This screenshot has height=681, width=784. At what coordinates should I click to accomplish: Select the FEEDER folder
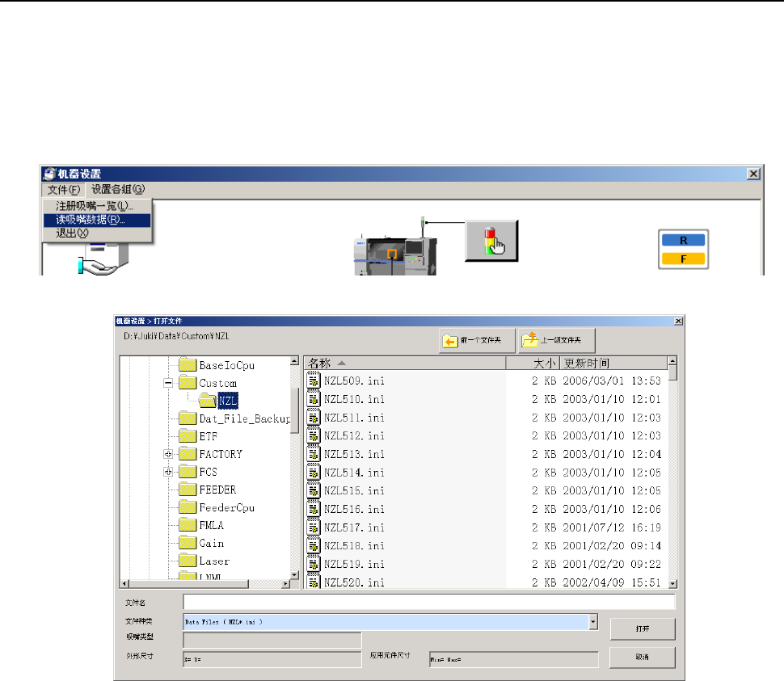click(217, 490)
